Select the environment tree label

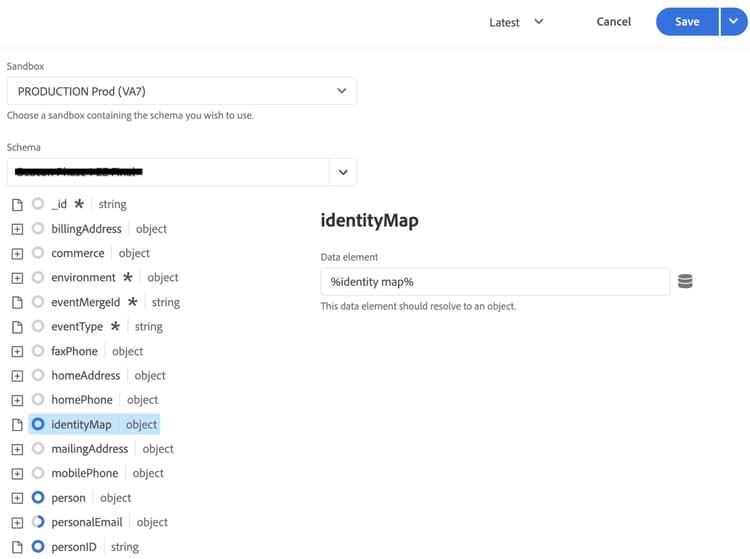point(83,277)
